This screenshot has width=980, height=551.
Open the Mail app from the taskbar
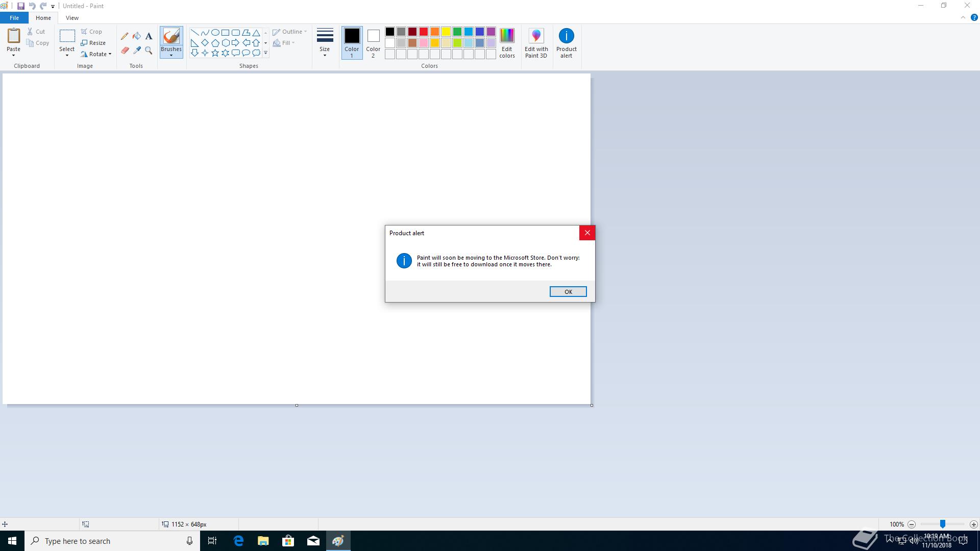pyautogui.click(x=313, y=541)
